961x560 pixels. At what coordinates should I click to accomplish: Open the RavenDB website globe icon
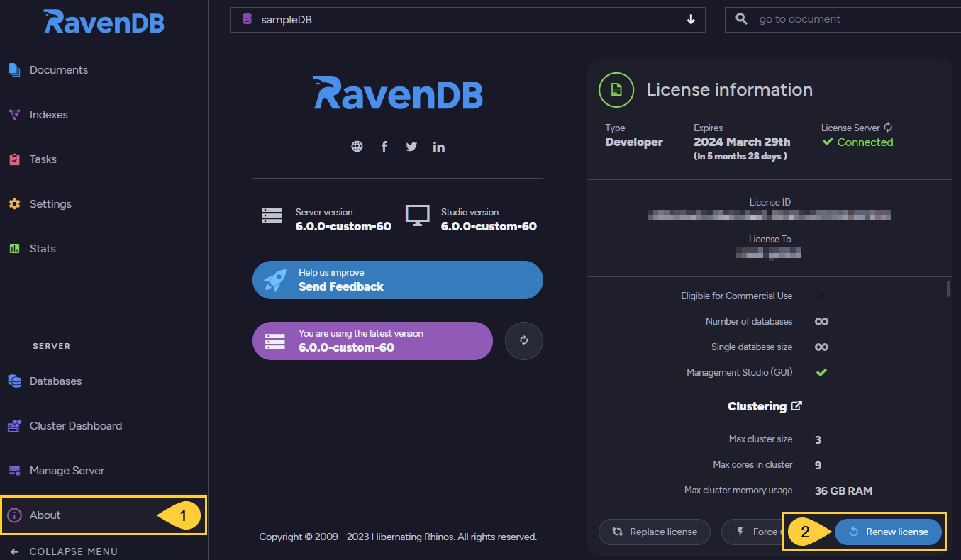357,147
